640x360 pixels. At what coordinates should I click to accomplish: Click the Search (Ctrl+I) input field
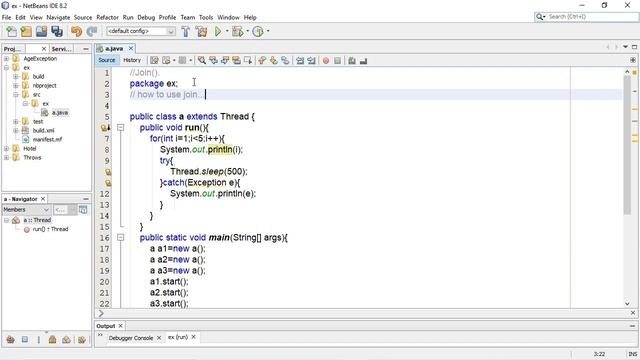coord(592,17)
